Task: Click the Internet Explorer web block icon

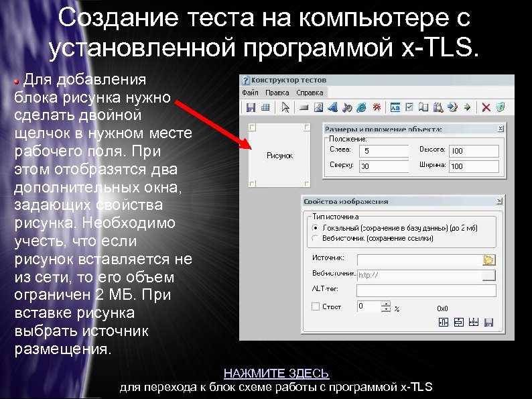Action: (x=362, y=108)
